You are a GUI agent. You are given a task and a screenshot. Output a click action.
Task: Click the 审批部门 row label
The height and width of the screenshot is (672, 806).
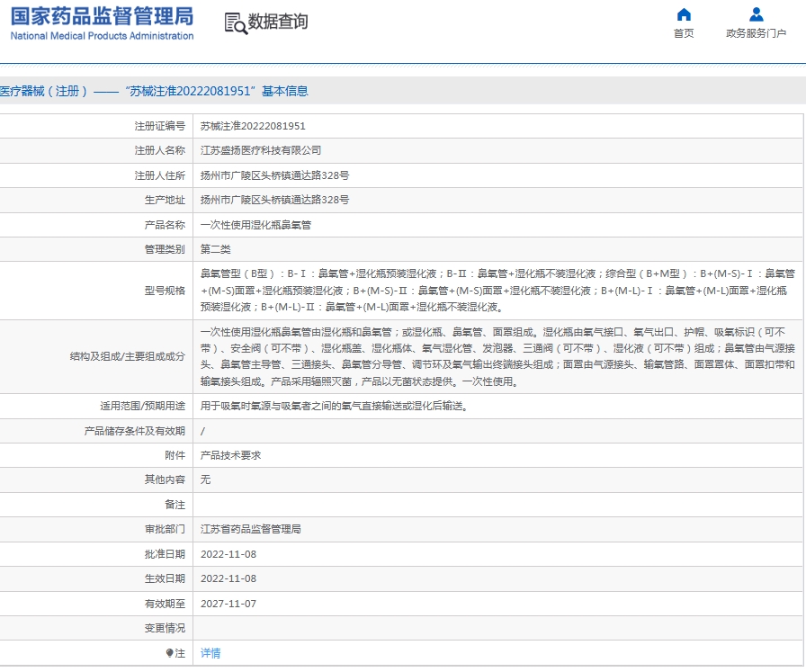tap(165, 529)
